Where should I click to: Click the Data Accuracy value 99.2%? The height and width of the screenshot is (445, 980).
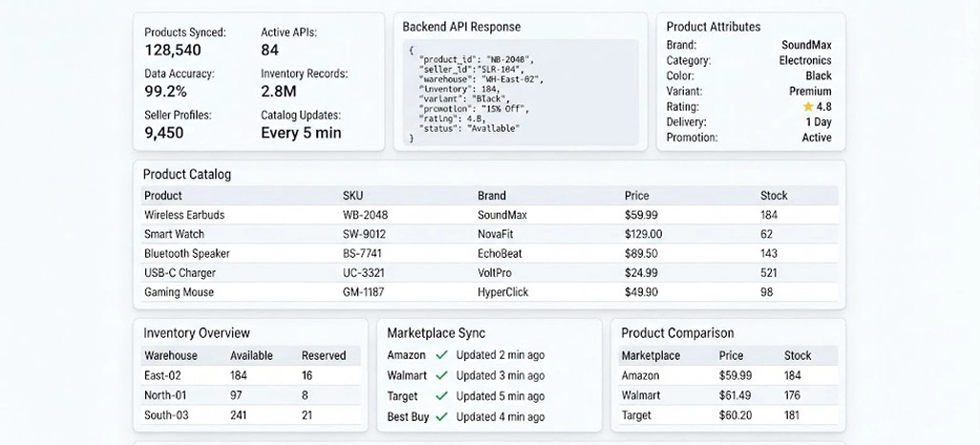click(x=165, y=92)
